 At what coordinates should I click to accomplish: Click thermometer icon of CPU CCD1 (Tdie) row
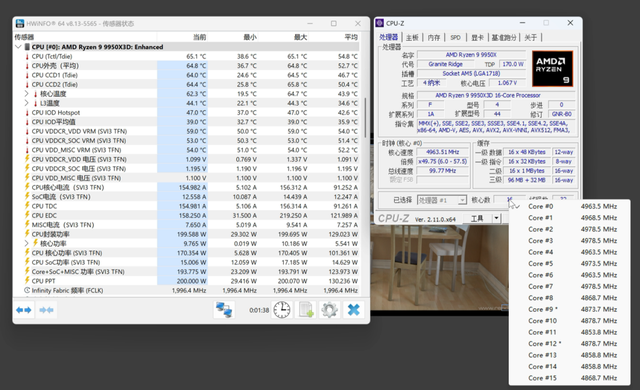27,75
